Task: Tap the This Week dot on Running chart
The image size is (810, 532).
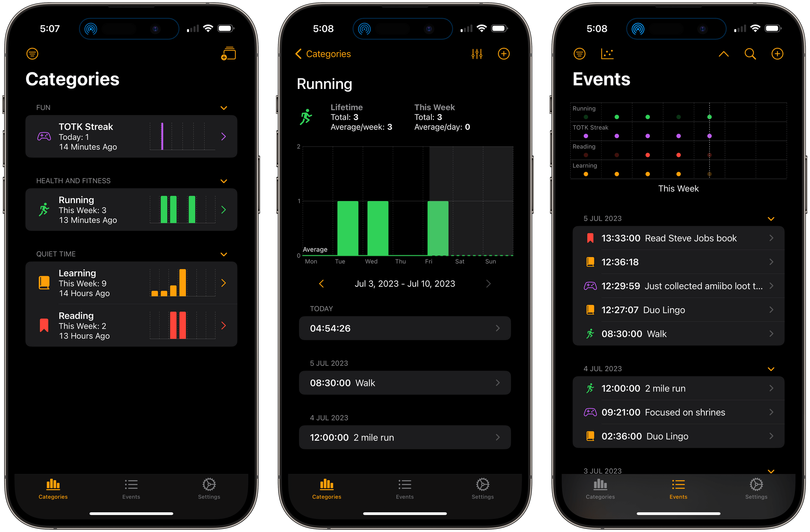Action: [x=710, y=116]
